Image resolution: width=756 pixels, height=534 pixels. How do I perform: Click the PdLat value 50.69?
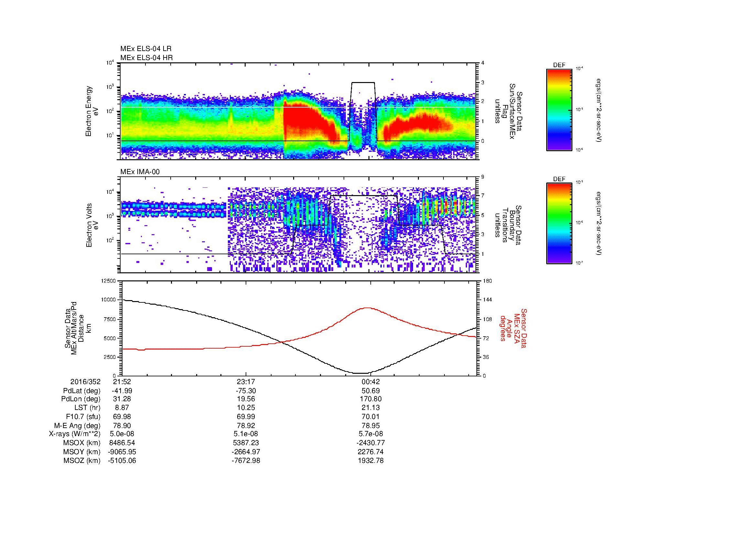pos(371,391)
